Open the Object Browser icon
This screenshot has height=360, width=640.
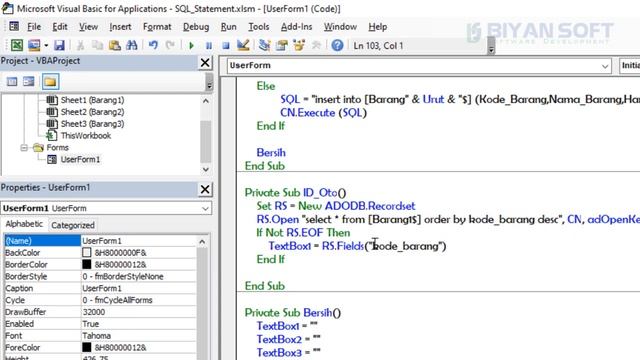point(299,45)
